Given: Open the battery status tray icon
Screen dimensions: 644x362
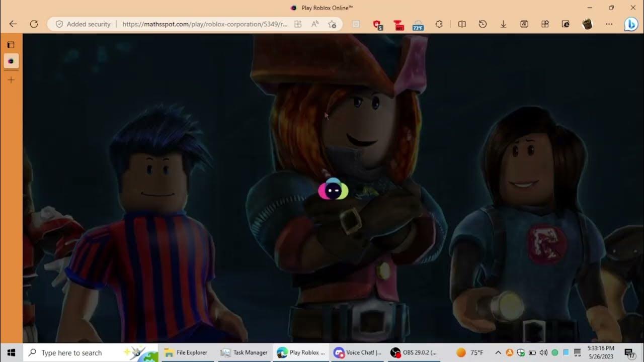Looking at the screenshot, I should tap(532, 352).
